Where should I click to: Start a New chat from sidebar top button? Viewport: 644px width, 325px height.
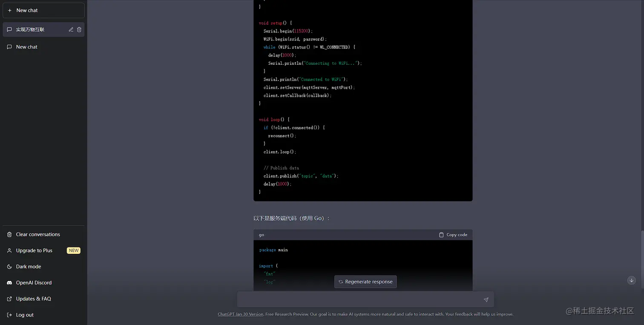[43, 10]
